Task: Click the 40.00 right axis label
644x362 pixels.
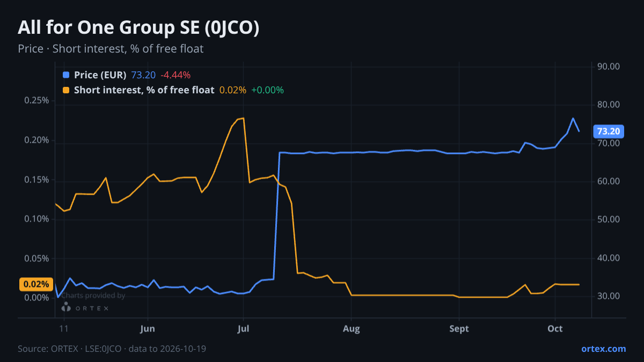Action: pyautogui.click(x=609, y=258)
